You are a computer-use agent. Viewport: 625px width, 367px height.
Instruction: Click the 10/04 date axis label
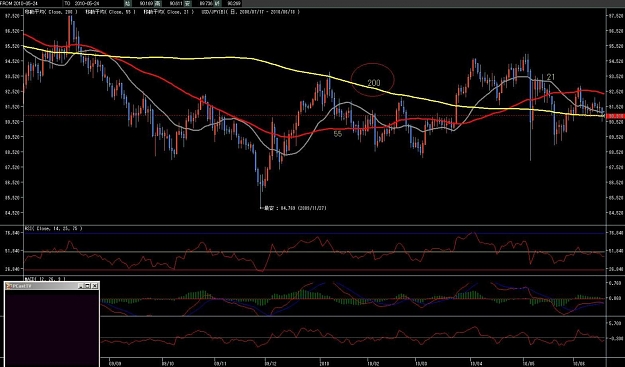click(x=476, y=363)
